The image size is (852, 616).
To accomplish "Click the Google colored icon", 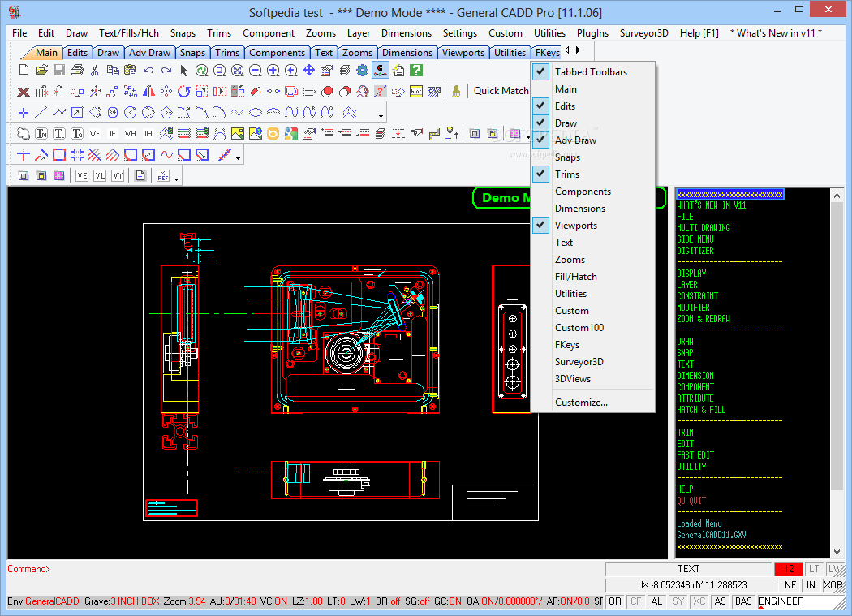I will 291,133.
